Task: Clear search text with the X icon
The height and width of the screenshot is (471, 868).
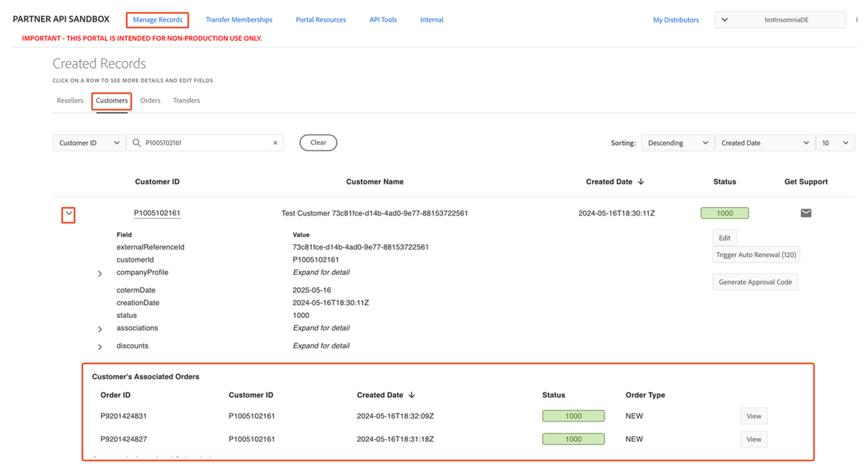Action: (275, 143)
